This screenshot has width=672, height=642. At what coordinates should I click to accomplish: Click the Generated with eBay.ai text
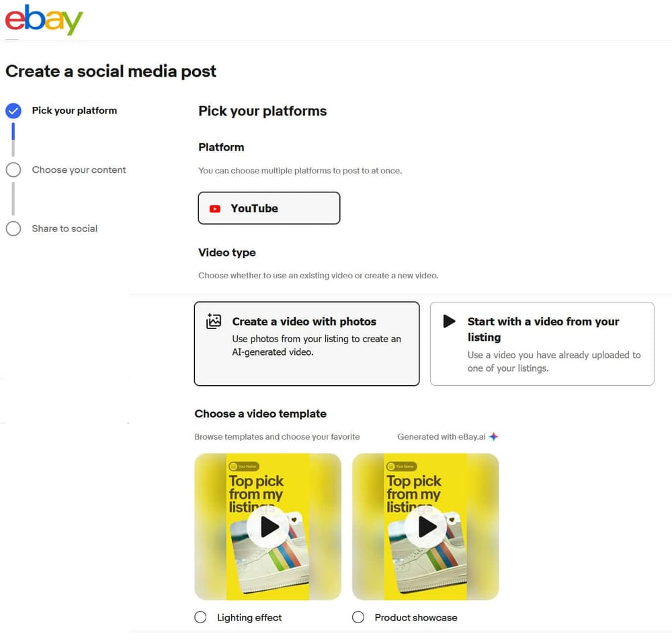tap(441, 436)
